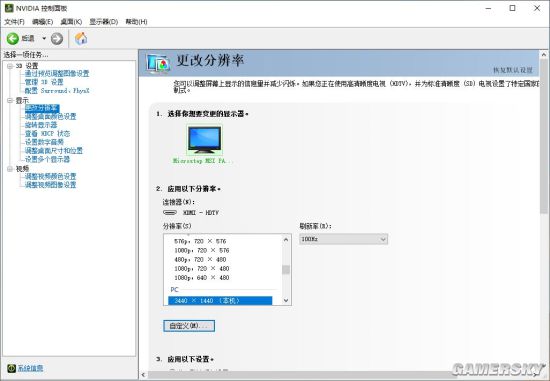Image resolution: width=550 pixels, height=381 pixels.
Task: Click the grey Forward arrow button
Action: pos(57,39)
